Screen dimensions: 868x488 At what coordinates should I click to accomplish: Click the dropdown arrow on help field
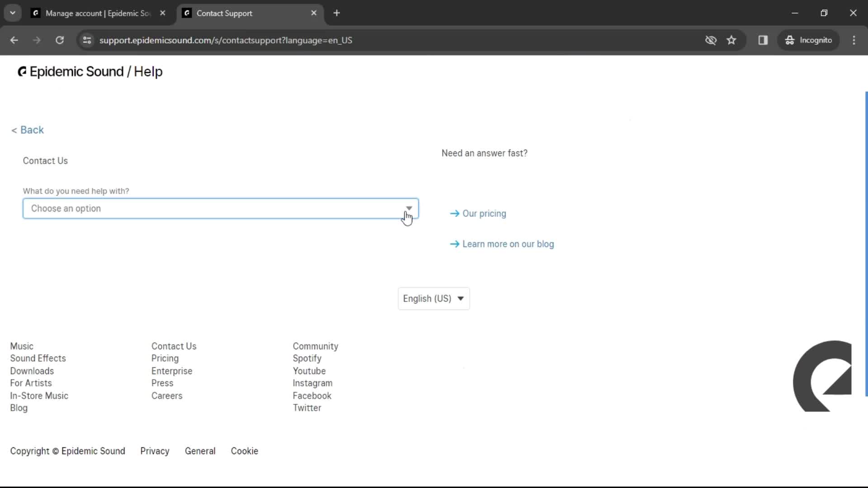[x=409, y=208]
